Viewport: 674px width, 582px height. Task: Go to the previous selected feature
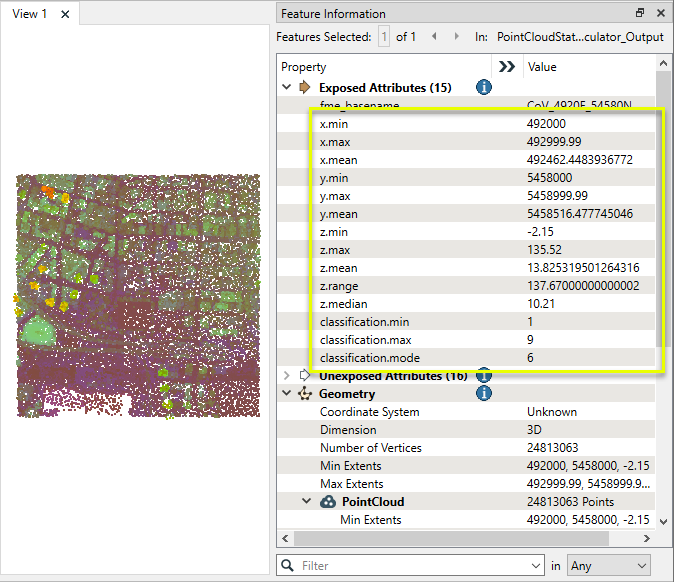click(x=433, y=37)
